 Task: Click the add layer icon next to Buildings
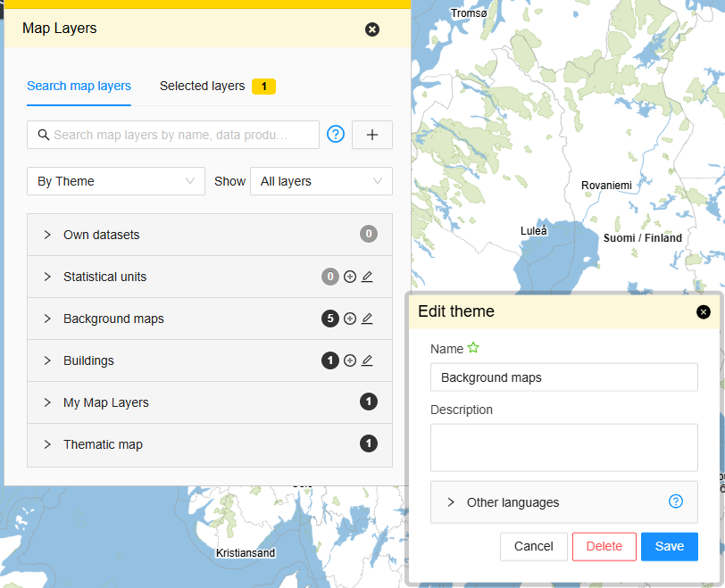(x=350, y=360)
